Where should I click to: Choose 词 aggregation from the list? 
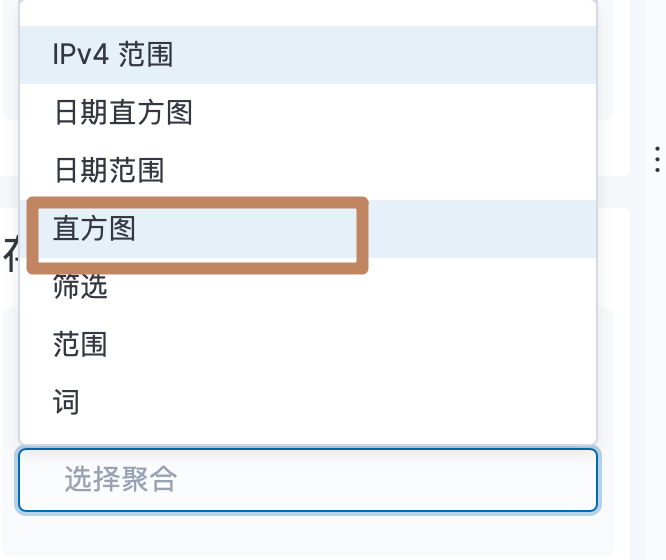308,402
